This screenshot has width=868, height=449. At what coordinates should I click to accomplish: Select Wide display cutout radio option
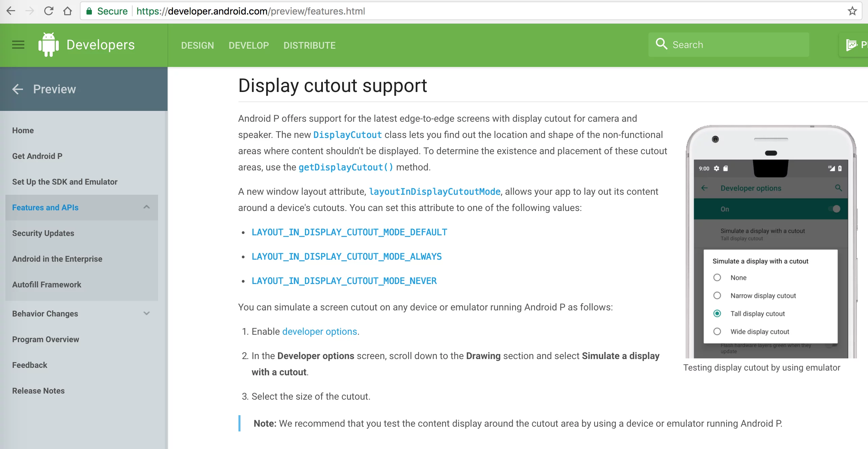coord(717,331)
